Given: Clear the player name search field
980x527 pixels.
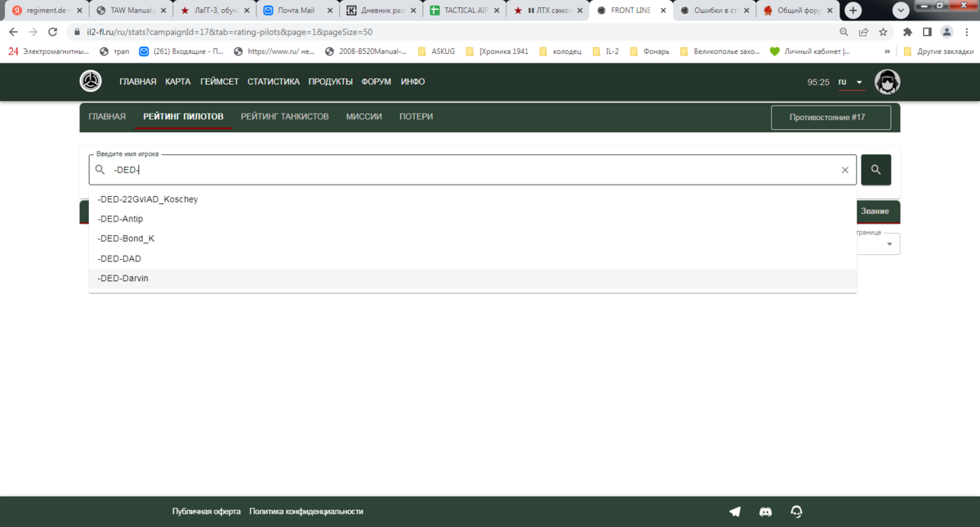Looking at the screenshot, I should [x=845, y=170].
